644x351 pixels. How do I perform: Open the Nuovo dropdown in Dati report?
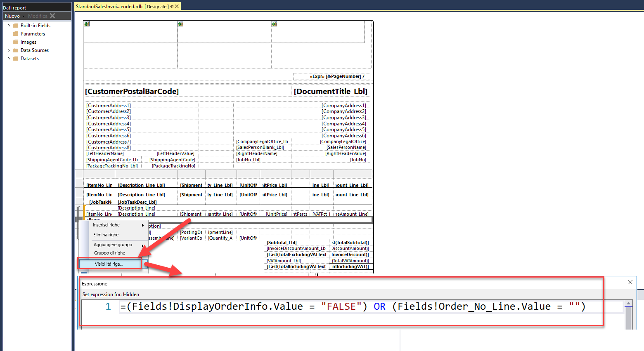(x=14, y=16)
